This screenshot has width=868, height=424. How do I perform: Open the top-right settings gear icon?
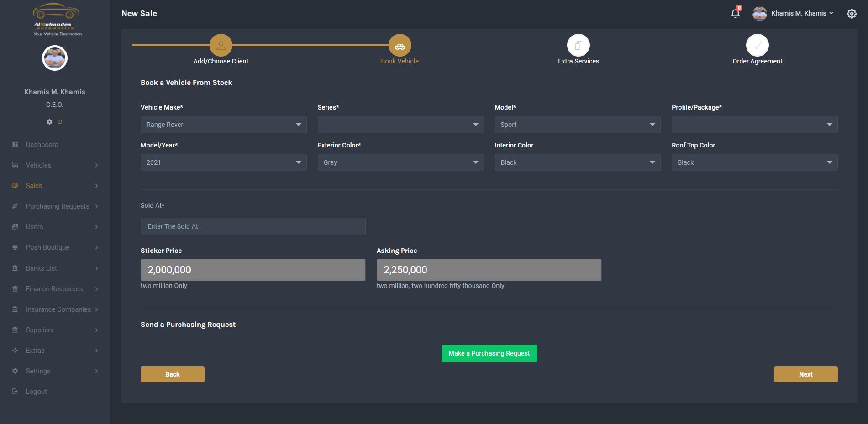click(x=852, y=14)
